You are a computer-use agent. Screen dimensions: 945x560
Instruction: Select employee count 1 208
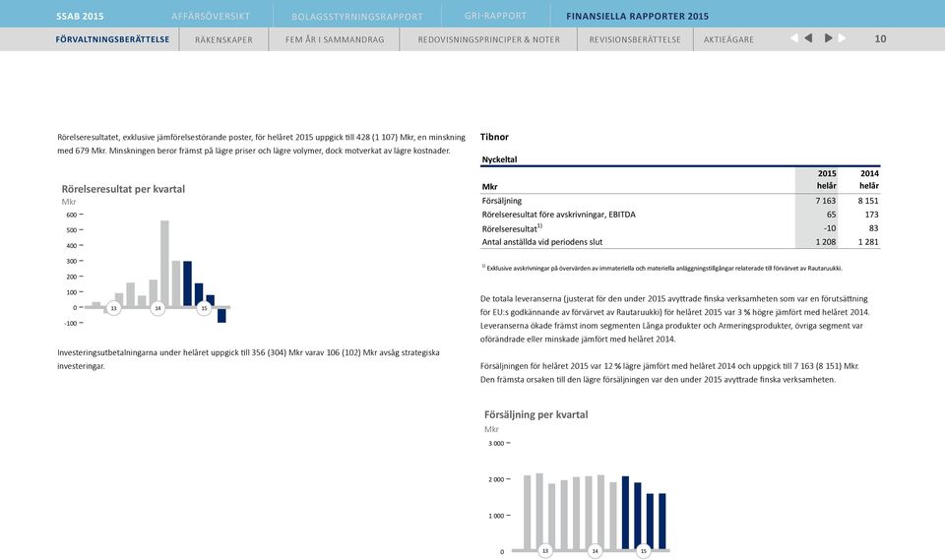coord(826,242)
